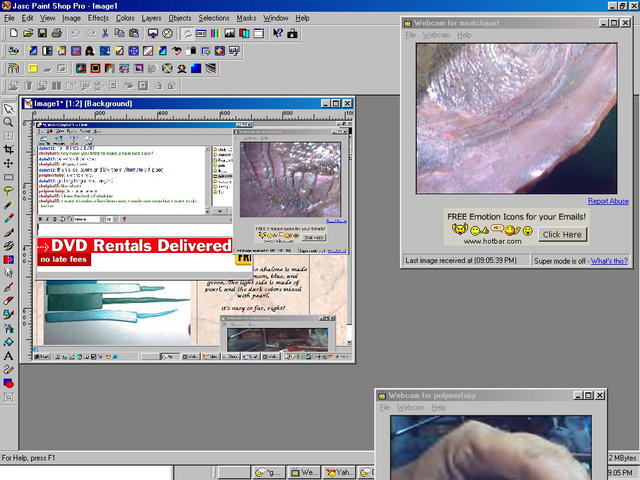Toggle the Overview window
Screen dimensions: 640x480
(259, 33)
